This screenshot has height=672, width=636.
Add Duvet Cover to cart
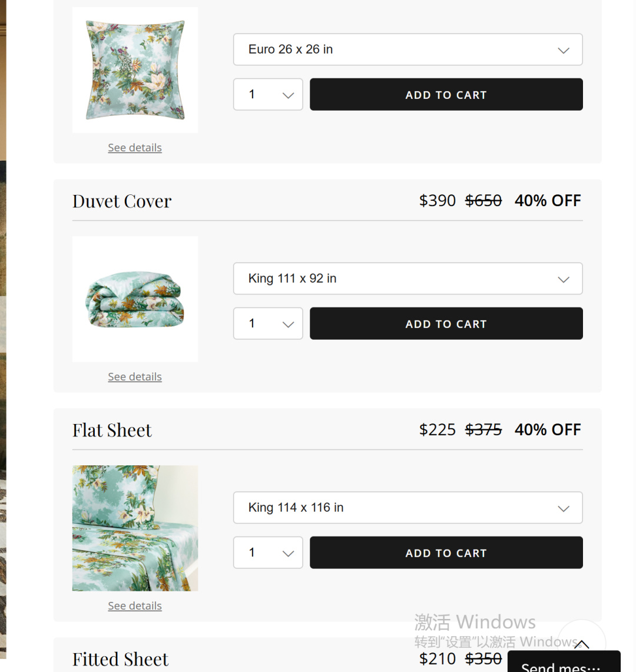tap(446, 323)
